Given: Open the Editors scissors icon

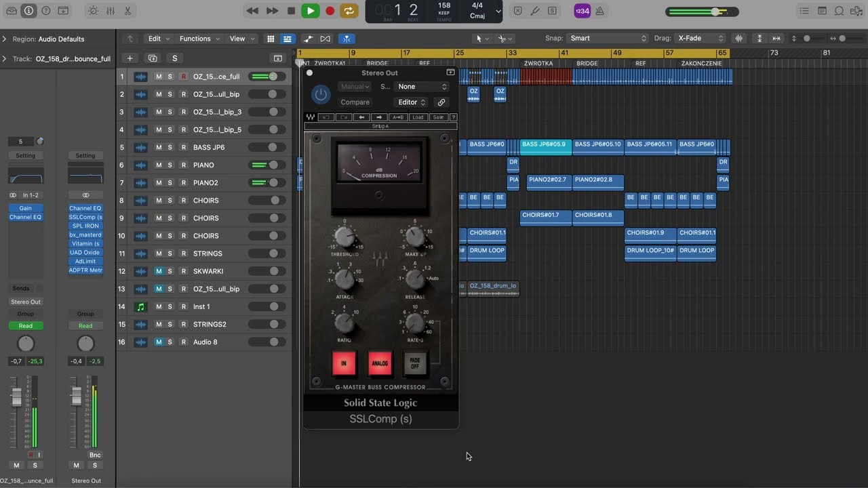Looking at the screenshot, I should tap(127, 11).
